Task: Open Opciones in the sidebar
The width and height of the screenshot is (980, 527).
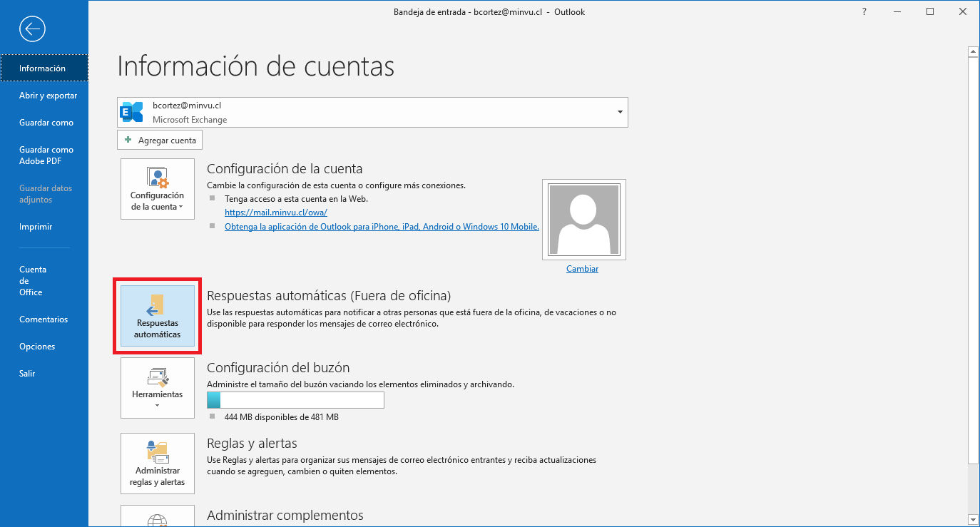Action: [44, 347]
